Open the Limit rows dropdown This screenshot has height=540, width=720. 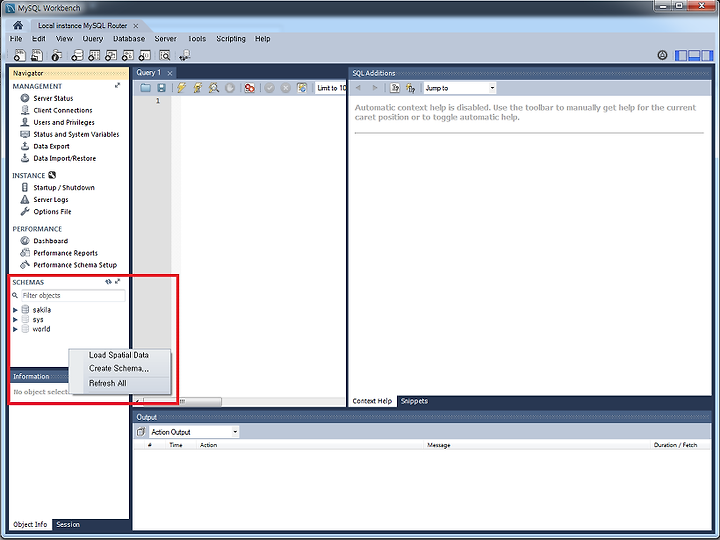(x=331, y=88)
